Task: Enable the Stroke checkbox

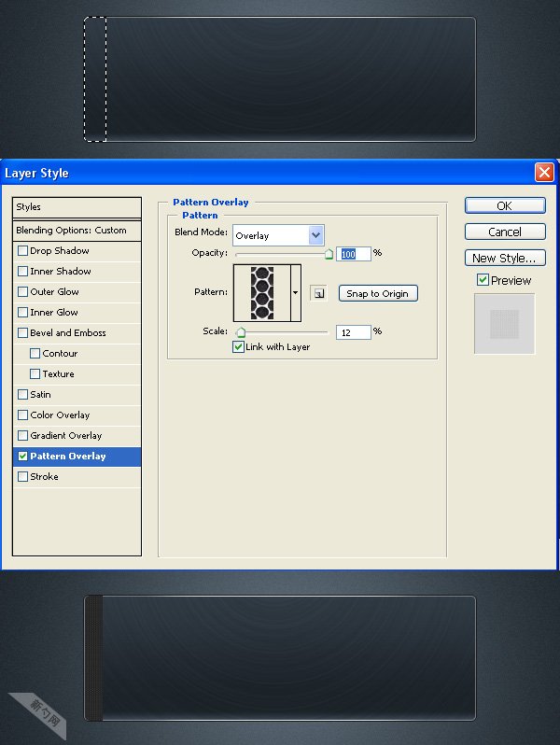Action: tap(22, 476)
